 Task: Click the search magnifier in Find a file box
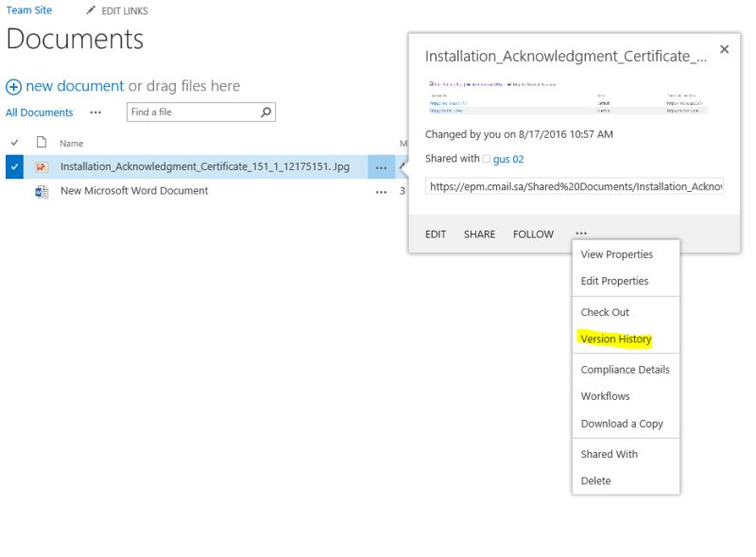tap(266, 112)
